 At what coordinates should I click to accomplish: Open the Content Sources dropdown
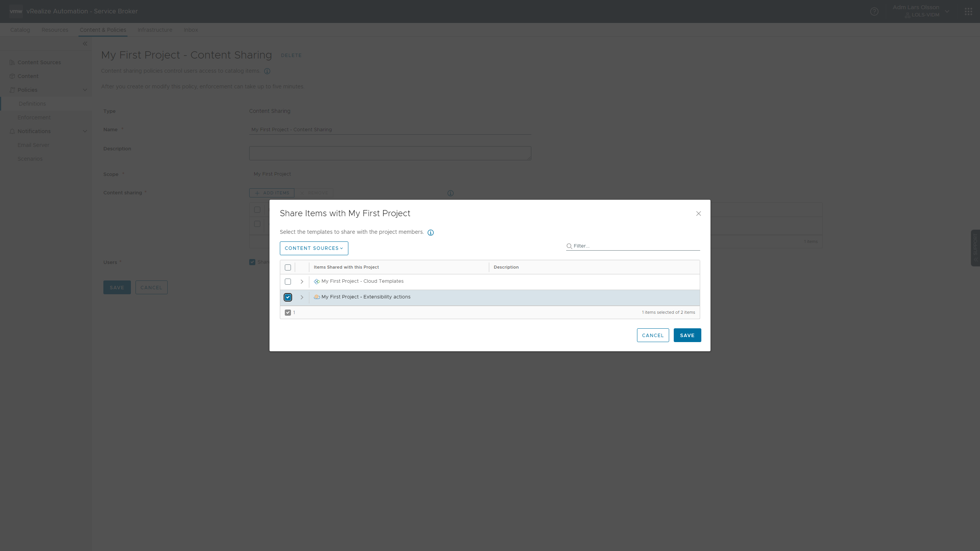click(x=314, y=248)
